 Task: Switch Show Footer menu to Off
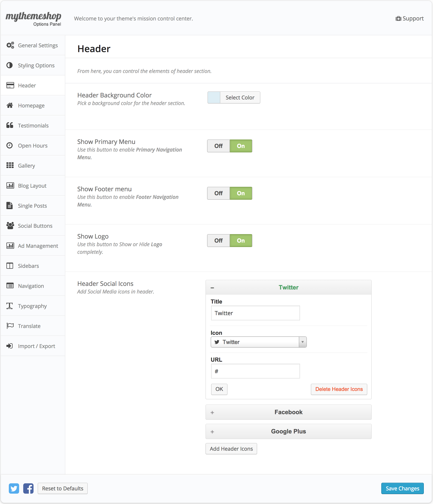coord(218,193)
